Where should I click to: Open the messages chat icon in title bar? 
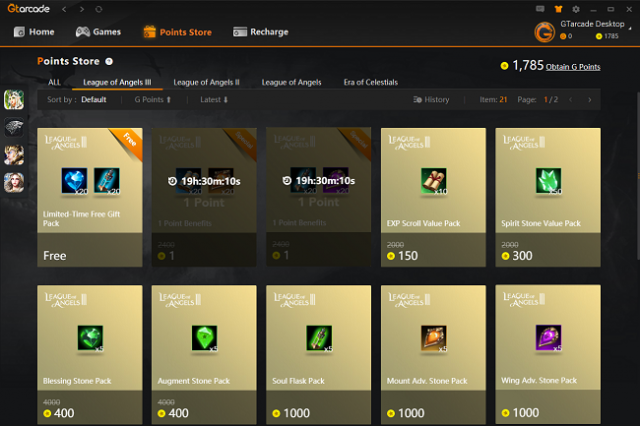(x=540, y=9)
